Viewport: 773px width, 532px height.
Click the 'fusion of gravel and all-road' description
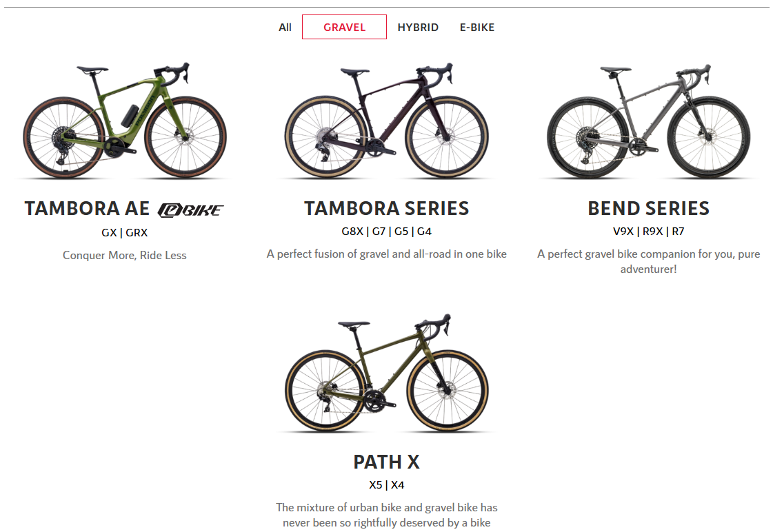tap(386, 254)
